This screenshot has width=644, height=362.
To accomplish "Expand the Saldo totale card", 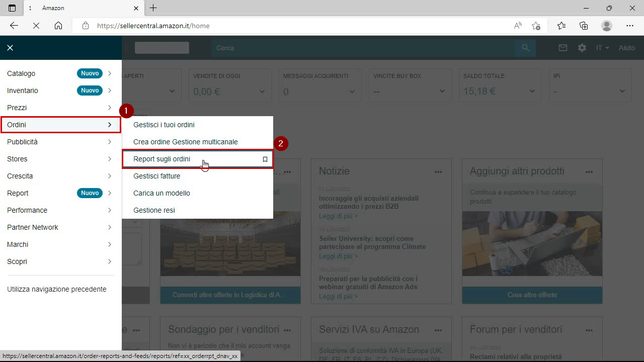I will click(x=532, y=92).
